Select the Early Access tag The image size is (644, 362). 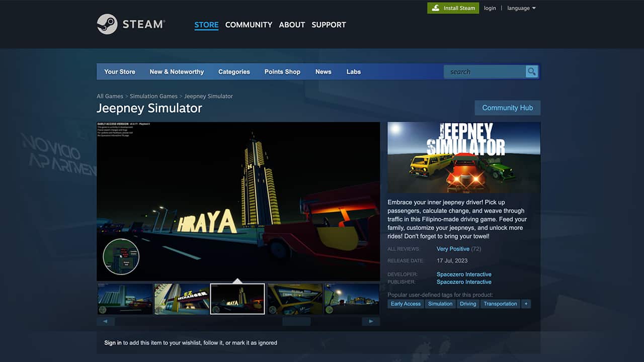coord(406,304)
